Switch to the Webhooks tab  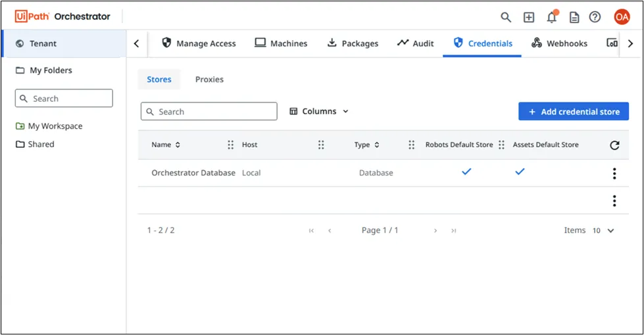pos(559,43)
